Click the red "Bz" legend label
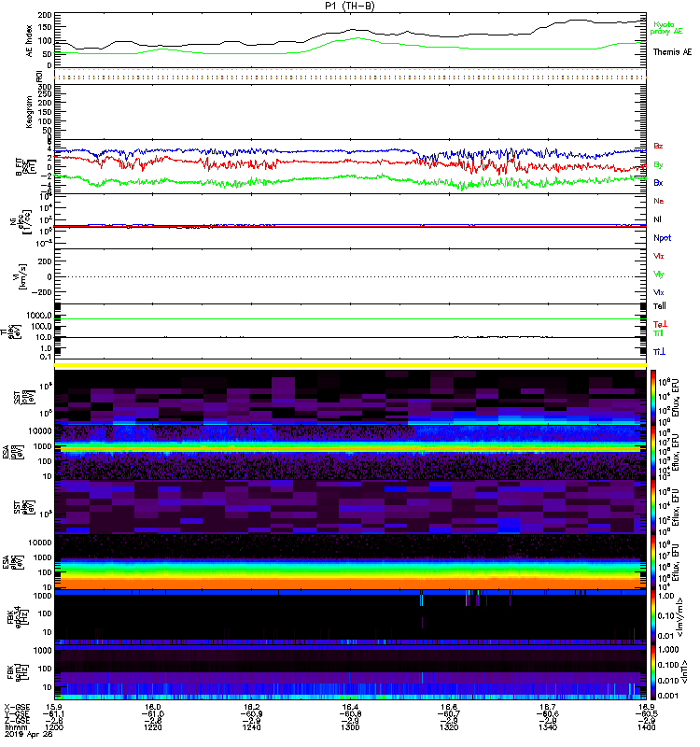The width and height of the screenshot is (700, 747). tap(658, 146)
